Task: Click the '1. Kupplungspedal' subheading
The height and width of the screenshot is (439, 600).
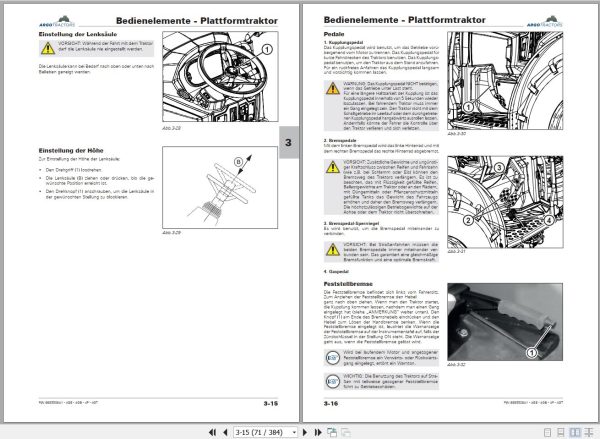Action: [343, 42]
